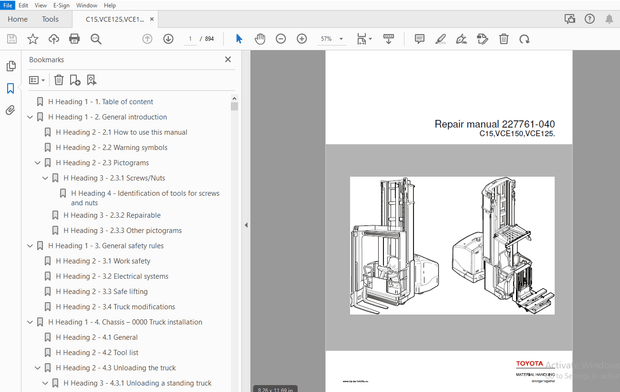This screenshot has width=620, height=392.
Task: Open the Find text magnifier
Action: [96, 39]
